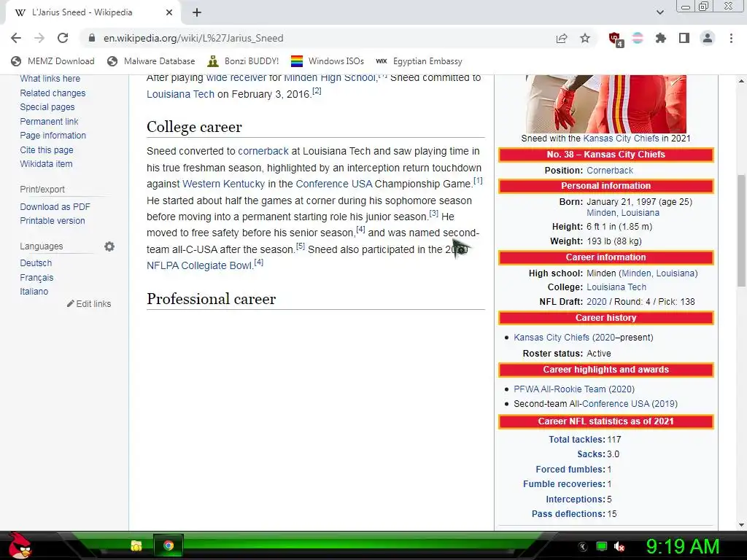Close the L'Jarius Sneed tab
This screenshot has width=747, height=560.
click(x=169, y=12)
